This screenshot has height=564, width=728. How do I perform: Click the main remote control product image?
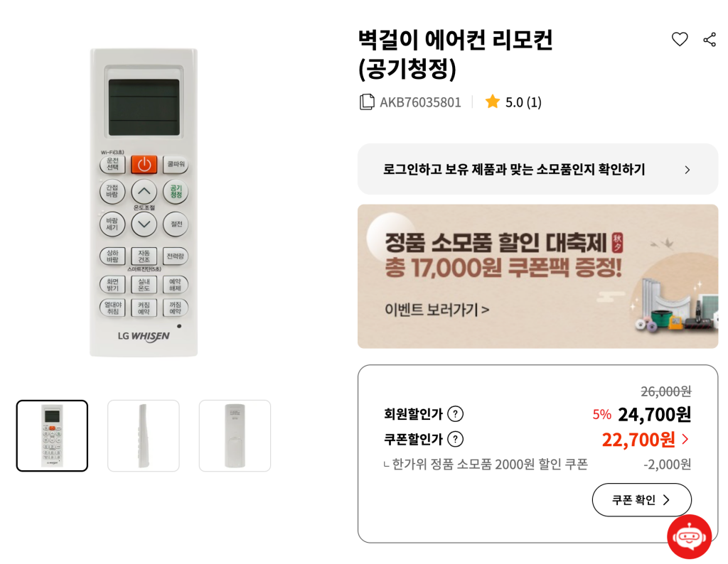coord(144,202)
